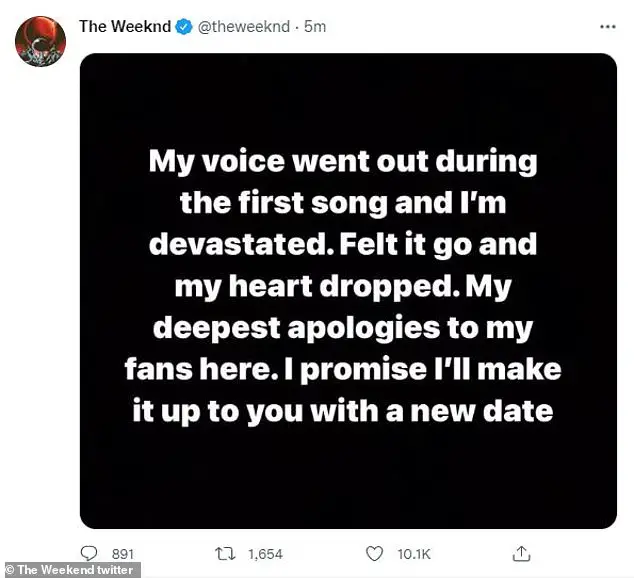View the 891 replies count
Viewport: 634px width, 578px height.
[x=123, y=554]
